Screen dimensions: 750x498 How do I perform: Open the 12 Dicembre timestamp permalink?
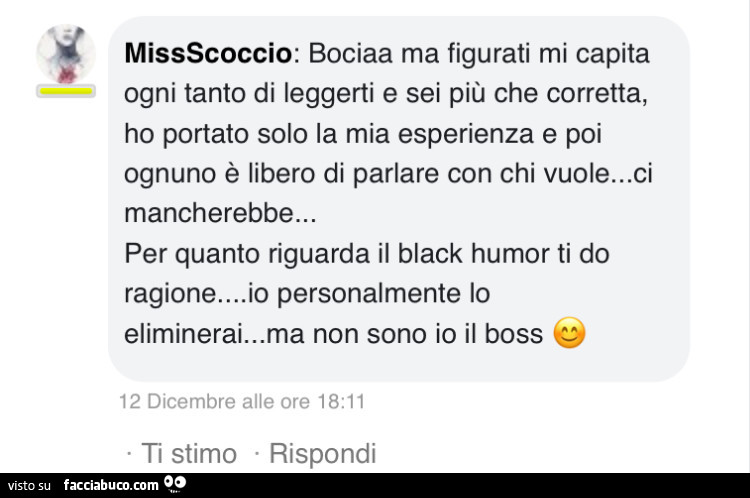(242, 401)
